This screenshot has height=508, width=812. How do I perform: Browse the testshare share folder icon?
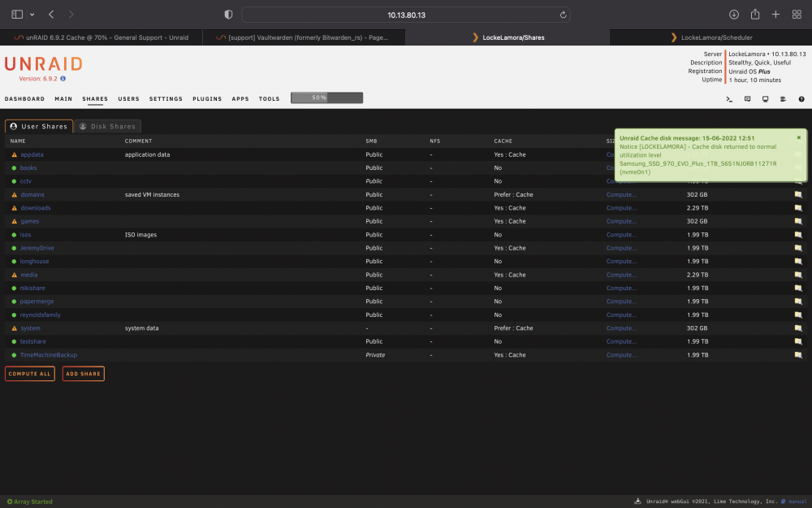[798, 341]
